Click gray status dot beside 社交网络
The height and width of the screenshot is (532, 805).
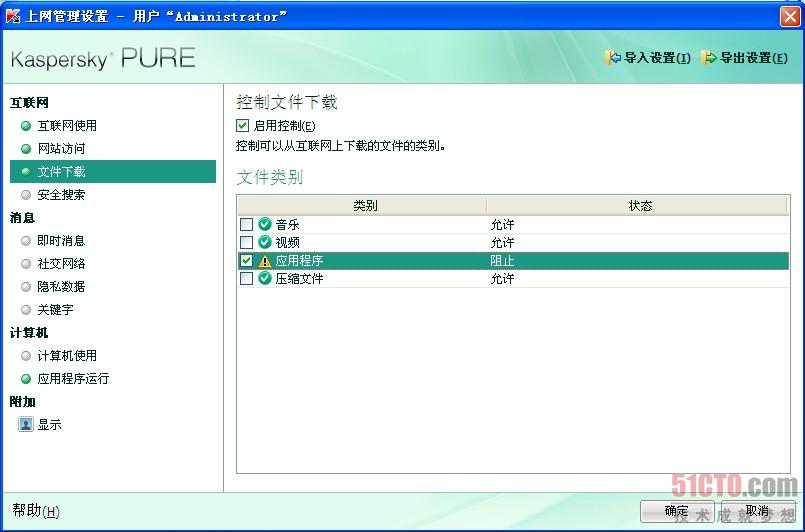[x=26, y=263]
